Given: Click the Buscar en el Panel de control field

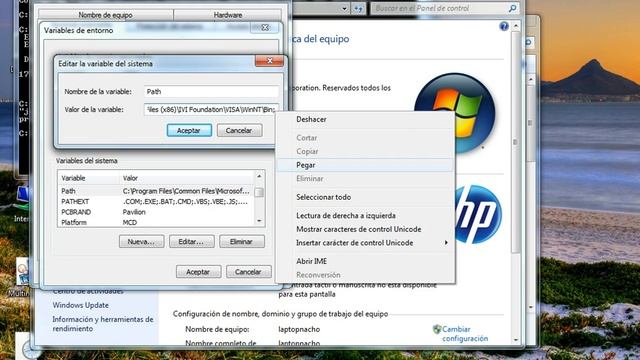Looking at the screenshot, I should click(x=439, y=8).
